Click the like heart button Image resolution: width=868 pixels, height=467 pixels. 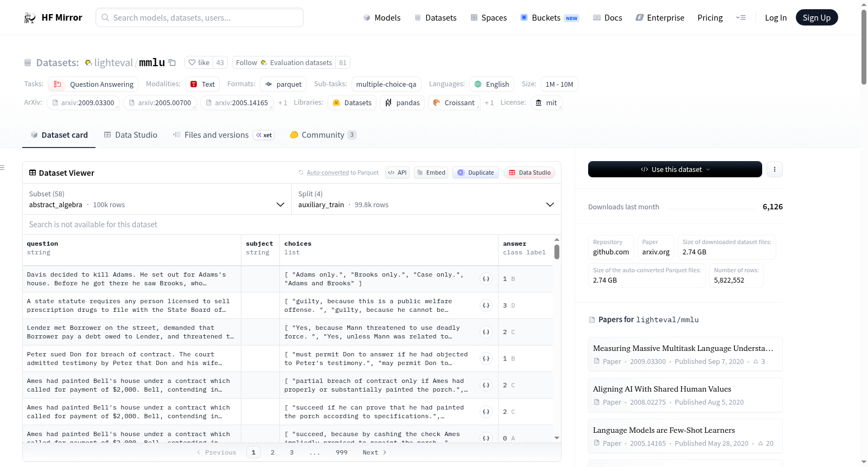pyautogui.click(x=199, y=62)
